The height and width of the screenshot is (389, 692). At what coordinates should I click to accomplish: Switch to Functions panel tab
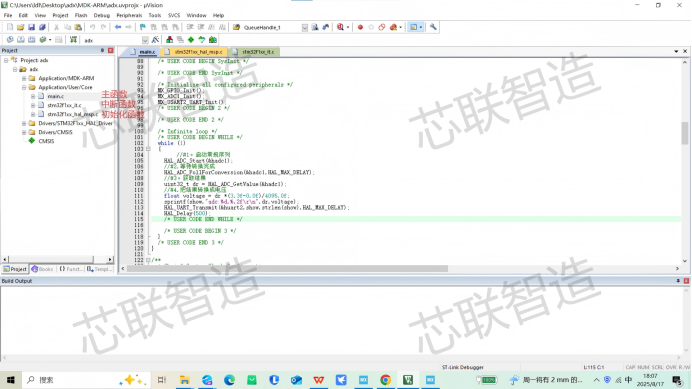(x=71, y=269)
